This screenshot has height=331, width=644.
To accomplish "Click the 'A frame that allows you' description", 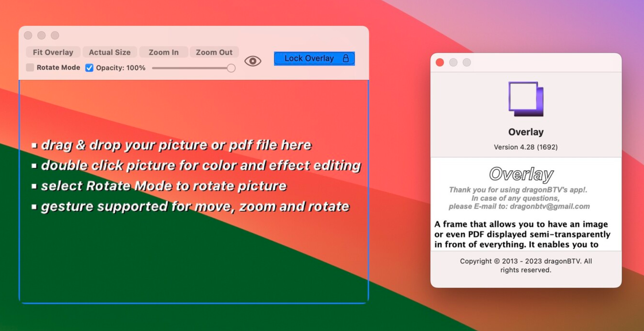I will click(522, 234).
